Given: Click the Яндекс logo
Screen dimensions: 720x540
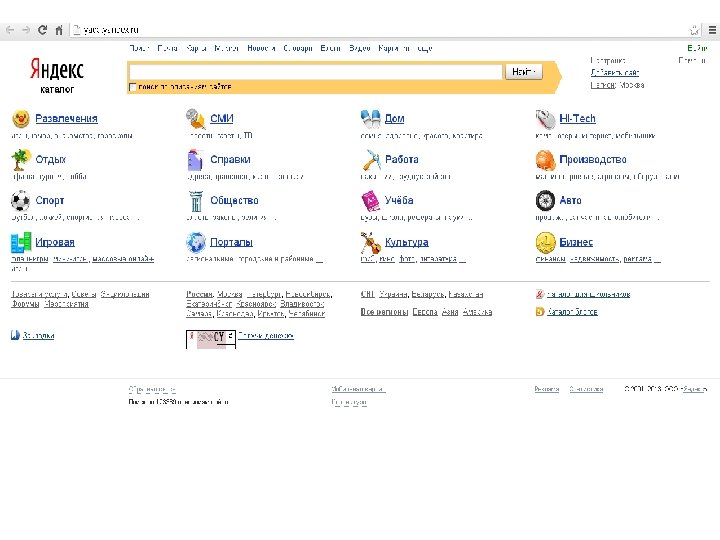Looking at the screenshot, I should (x=57, y=70).
